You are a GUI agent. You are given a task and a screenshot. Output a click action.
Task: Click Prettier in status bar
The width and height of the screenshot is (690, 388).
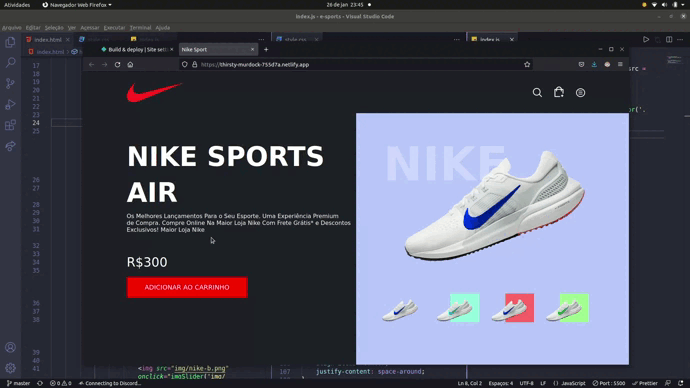coord(645,383)
